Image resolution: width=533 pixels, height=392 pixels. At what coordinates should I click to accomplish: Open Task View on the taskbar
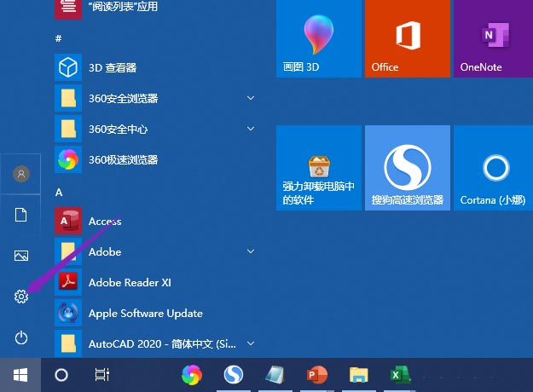[102, 375]
